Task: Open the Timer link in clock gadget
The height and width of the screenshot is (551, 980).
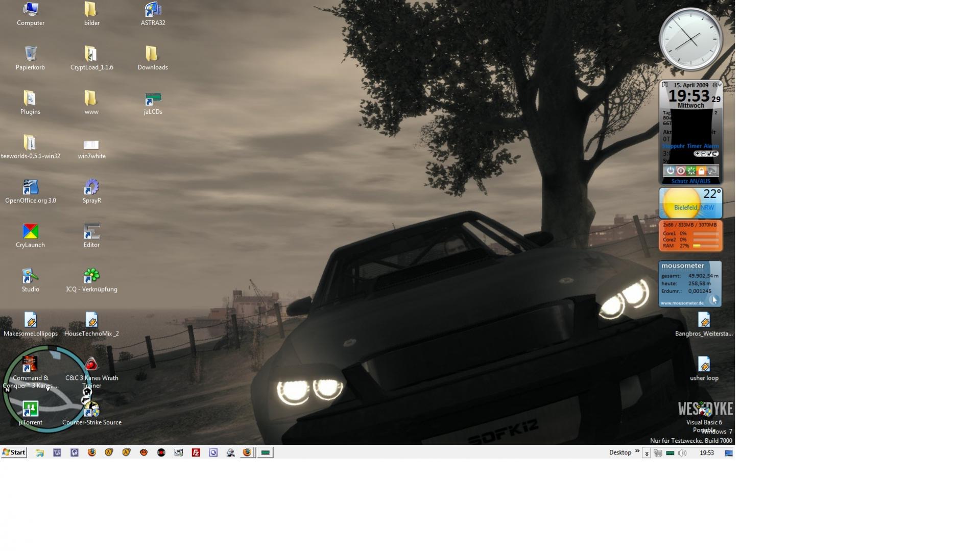Action: 694,146
